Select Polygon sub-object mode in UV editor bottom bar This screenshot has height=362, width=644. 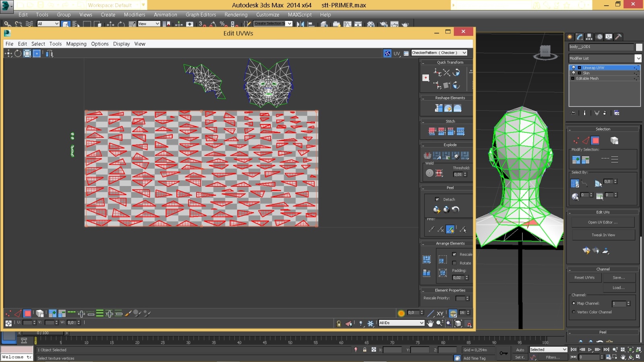pos(27,313)
